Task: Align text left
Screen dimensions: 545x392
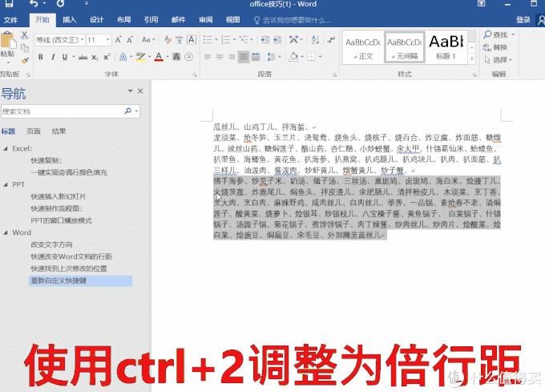Action: pyautogui.click(x=208, y=57)
